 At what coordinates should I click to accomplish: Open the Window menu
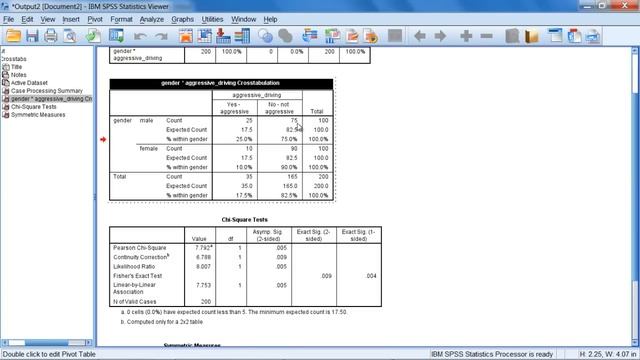coord(244,19)
